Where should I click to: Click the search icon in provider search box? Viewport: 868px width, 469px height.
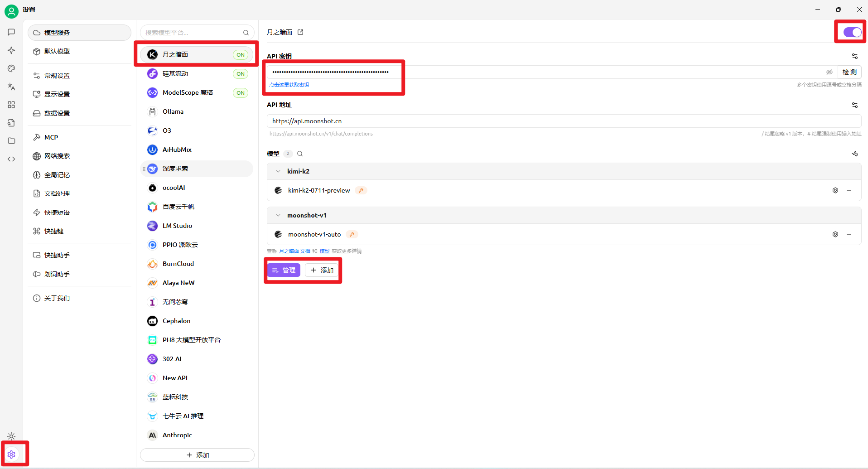(x=246, y=33)
